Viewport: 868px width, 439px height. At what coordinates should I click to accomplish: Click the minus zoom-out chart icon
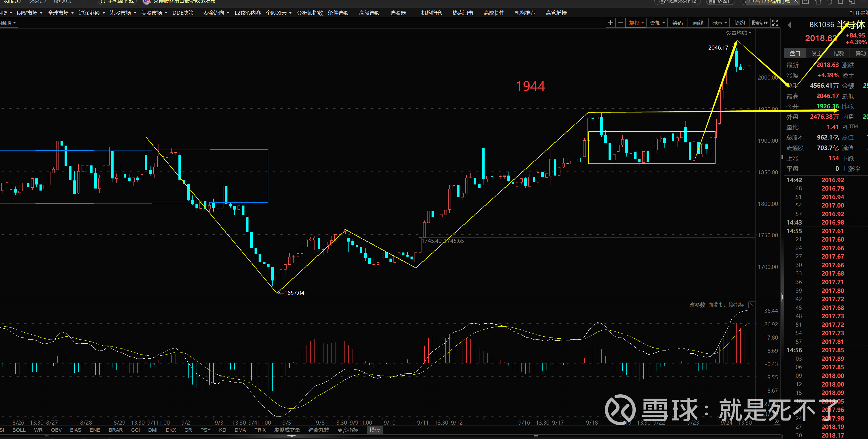620,23
